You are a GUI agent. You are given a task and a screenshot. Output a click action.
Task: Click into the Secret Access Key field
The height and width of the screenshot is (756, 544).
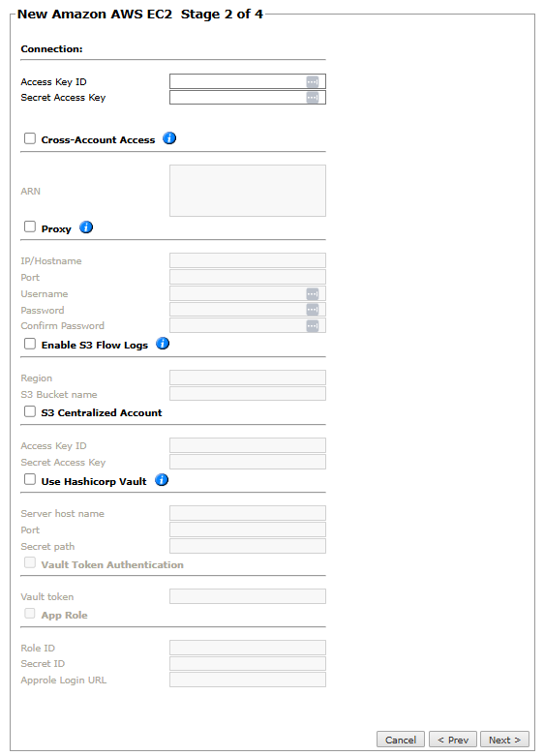pyautogui.click(x=248, y=98)
